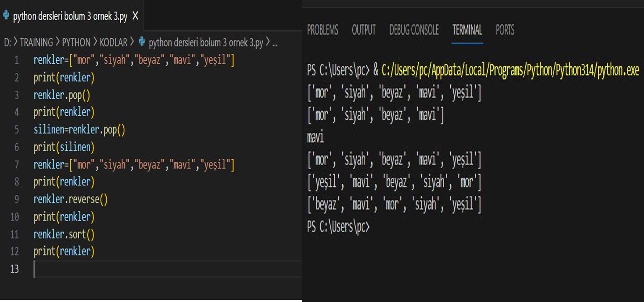Expand the PYTHON breadcrumb folder
Image resolution: width=644 pixels, height=302 pixels.
click(x=76, y=42)
